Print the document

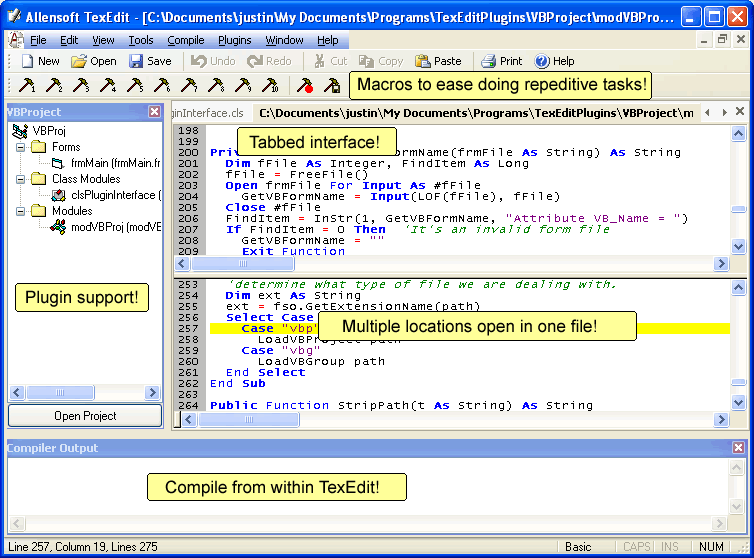pos(502,61)
